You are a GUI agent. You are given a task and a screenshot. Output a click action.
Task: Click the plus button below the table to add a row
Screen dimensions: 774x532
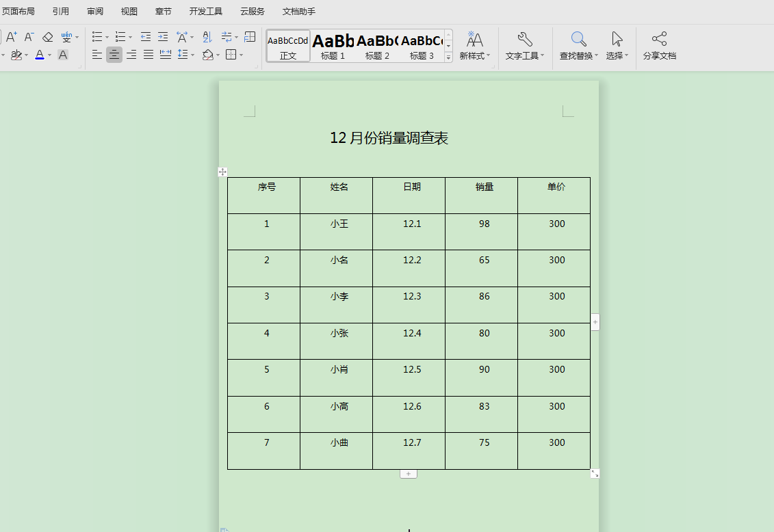[409, 473]
